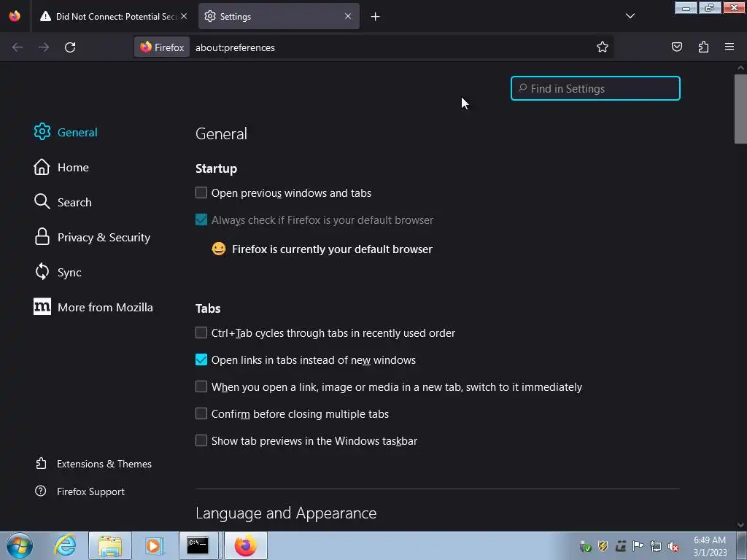Open a new tab with plus icon
The height and width of the screenshot is (560, 747).
tap(376, 17)
